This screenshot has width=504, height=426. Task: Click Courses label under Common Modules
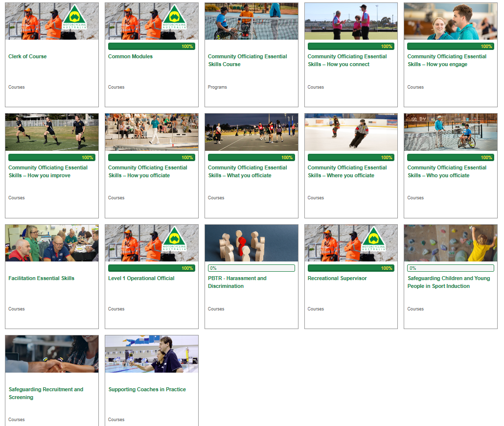pos(116,87)
